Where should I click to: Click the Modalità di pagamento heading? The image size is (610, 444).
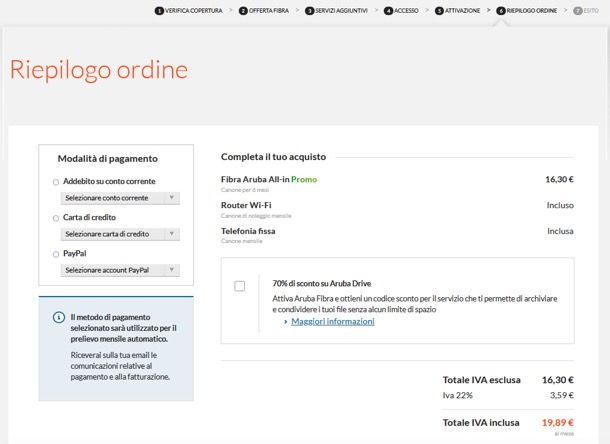pos(108,159)
